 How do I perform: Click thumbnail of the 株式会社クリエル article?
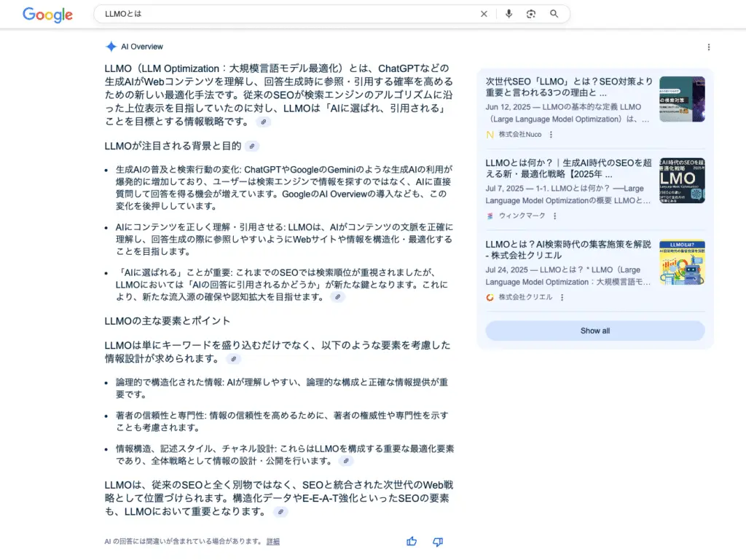tap(682, 262)
